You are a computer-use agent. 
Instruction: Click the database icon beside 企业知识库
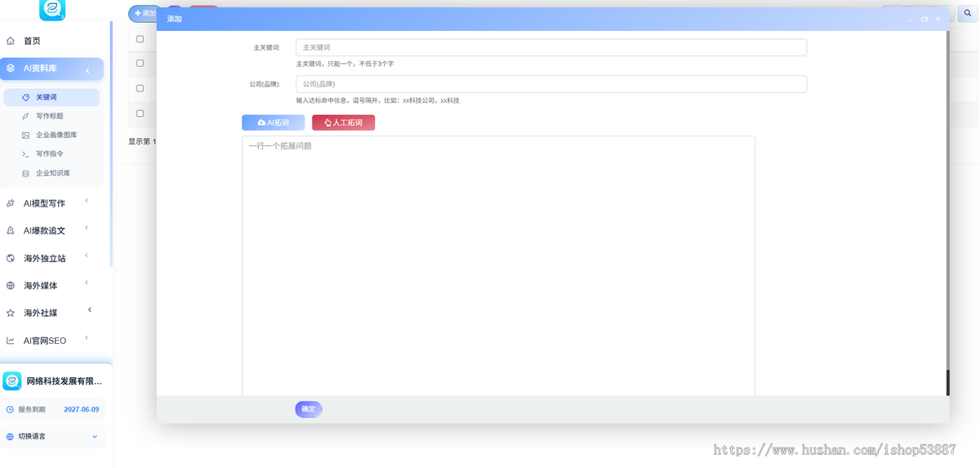pos(26,173)
